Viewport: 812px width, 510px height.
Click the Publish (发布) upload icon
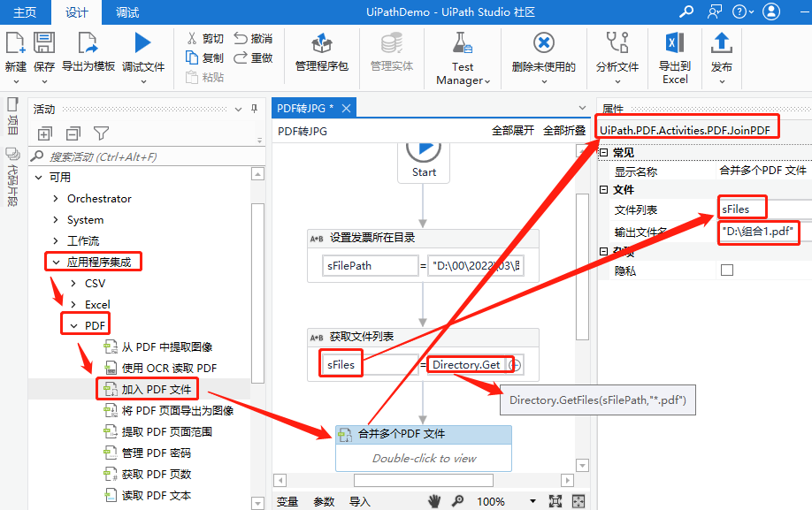click(x=722, y=43)
